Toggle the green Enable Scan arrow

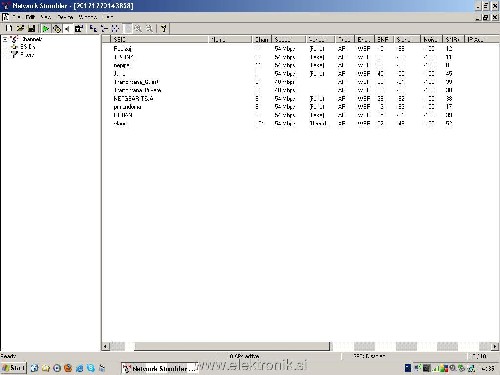point(46,29)
